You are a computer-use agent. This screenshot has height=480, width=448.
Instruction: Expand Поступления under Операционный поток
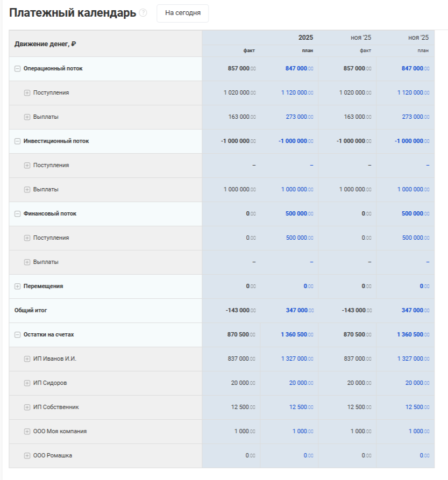[27, 93]
